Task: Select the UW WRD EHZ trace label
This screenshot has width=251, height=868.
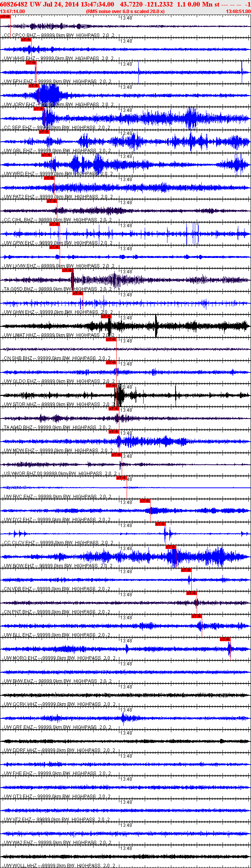Action: click(x=58, y=174)
